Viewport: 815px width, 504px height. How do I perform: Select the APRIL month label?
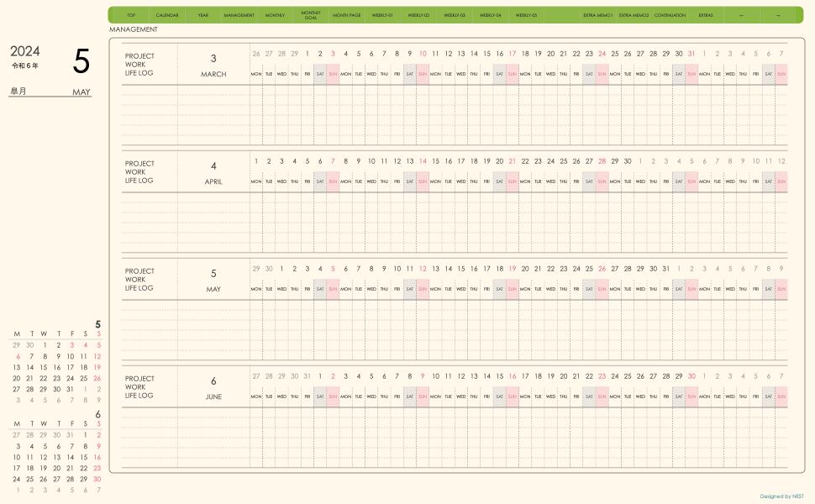(213, 181)
